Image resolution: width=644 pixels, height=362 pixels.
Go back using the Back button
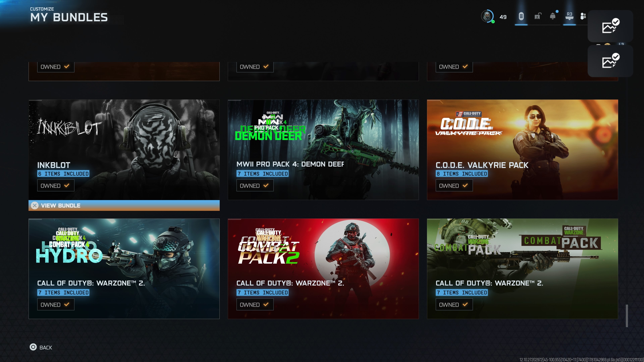tap(41, 347)
